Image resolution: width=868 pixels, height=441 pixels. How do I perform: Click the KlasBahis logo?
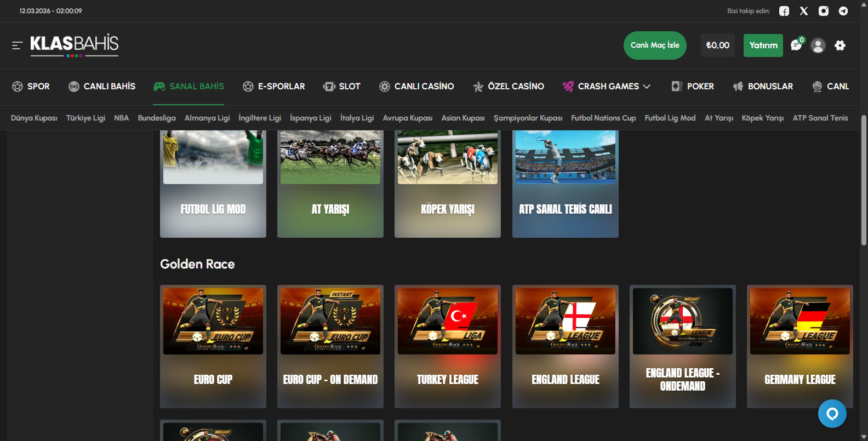tap(74, 45)
